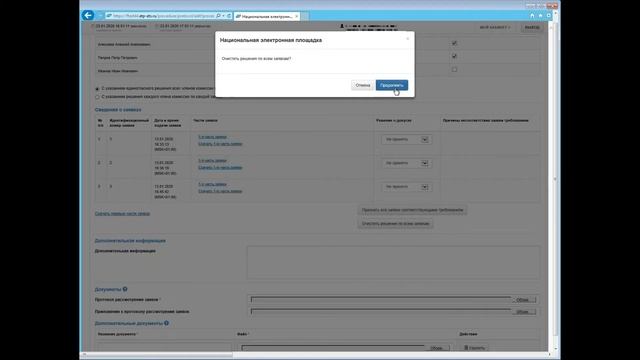Screen dimensions: 640x360
Task: Click the Название документа input field
Action: (164, 347)
